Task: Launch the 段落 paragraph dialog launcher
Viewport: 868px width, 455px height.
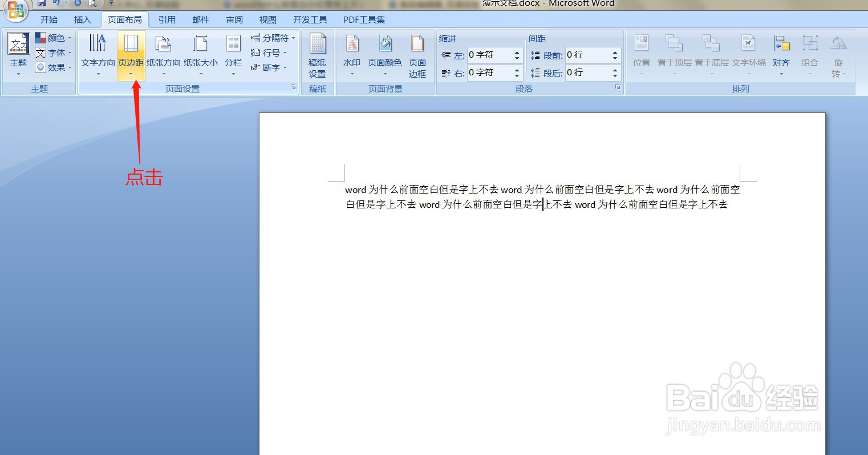Action: click(x=618, y=87)
